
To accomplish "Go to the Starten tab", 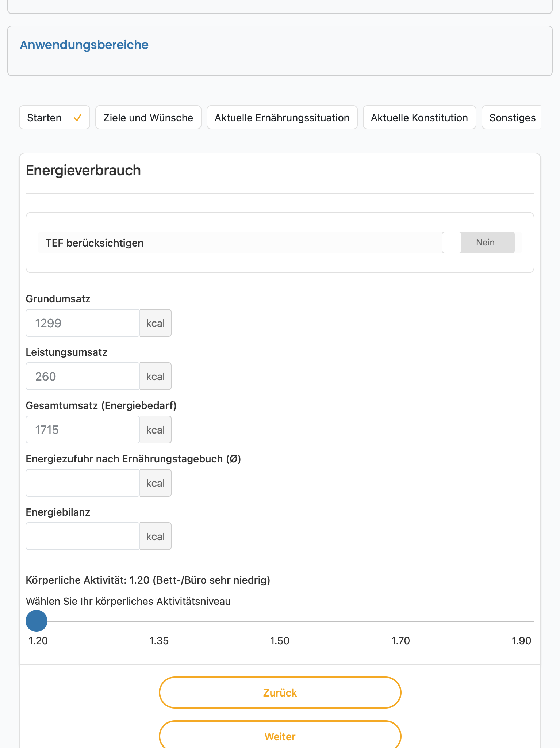I will coord(54,118).
